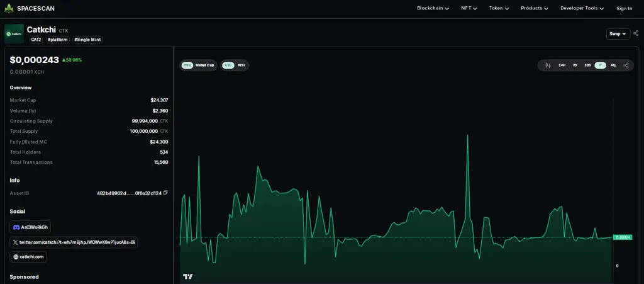The width and height of the screenshot is (644, 284).
Task: Click the Total Holders value 534
Action: (x=164, y=152)
